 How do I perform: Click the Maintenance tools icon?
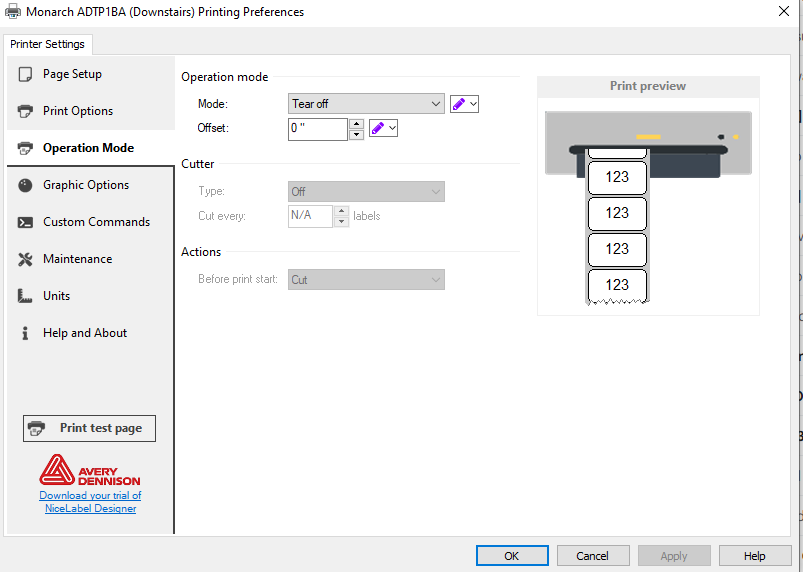pyautogui.click(x=25, y=259)
